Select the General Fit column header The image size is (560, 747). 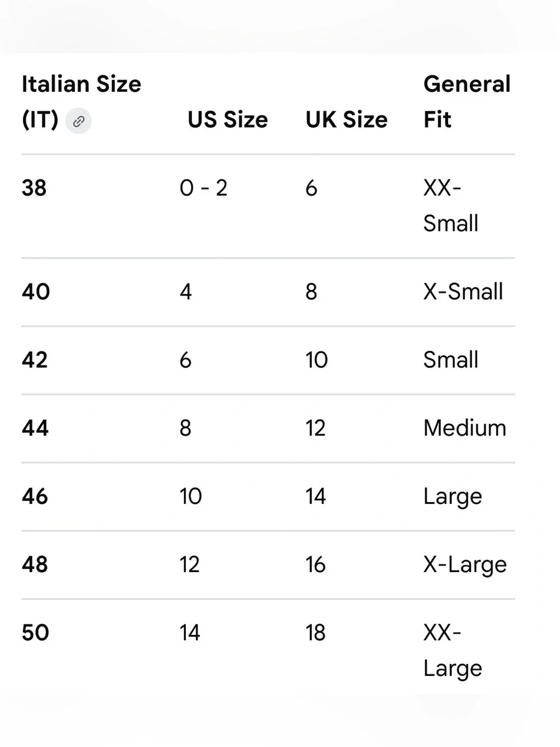466,102
